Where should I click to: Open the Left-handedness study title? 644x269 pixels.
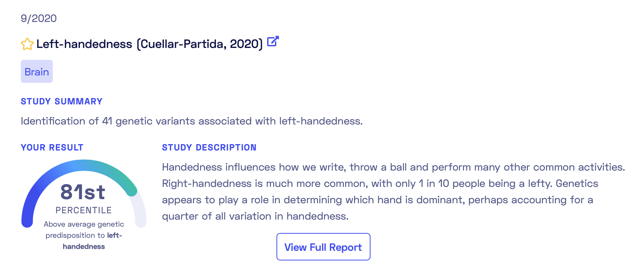(149, 44)
